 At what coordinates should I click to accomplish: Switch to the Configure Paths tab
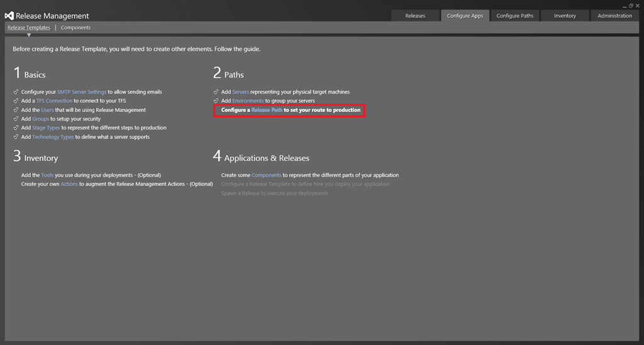(515, 16)
